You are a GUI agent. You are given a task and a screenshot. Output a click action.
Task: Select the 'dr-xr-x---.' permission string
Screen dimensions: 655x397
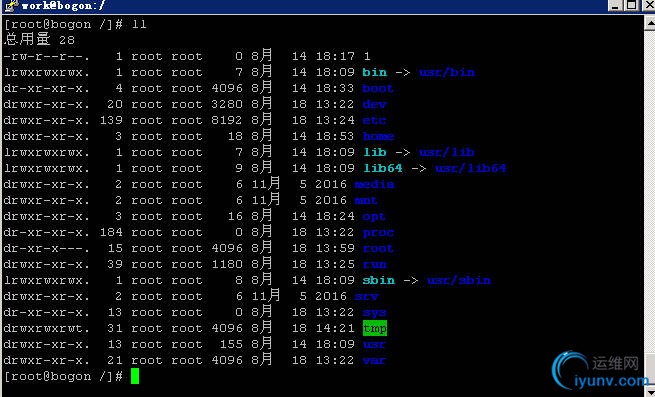click(x=46, y=248)
